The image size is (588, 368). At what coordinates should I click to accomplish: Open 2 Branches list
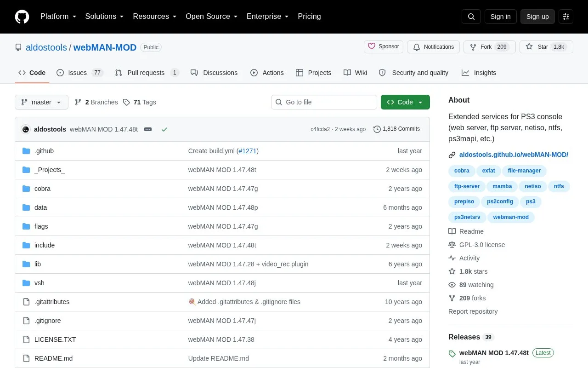(96, 102)
